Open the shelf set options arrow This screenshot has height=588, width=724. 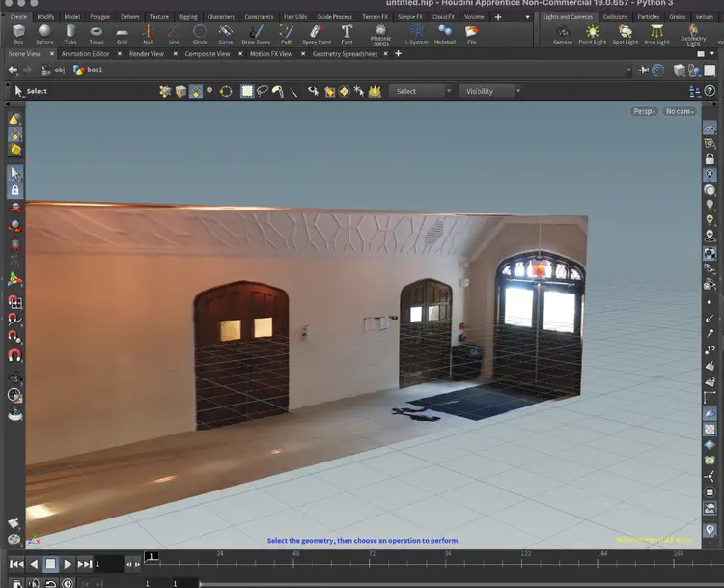point(527,17)
